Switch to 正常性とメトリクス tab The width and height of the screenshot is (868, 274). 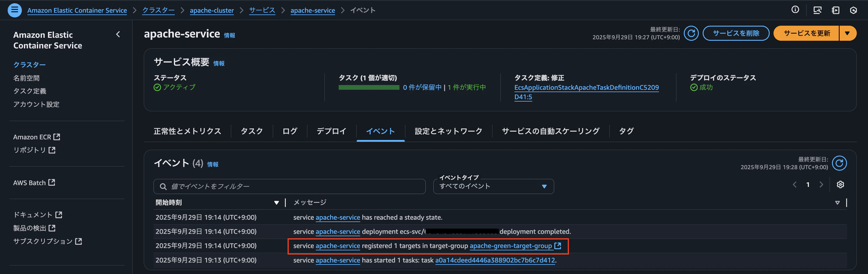pos(187,131)
